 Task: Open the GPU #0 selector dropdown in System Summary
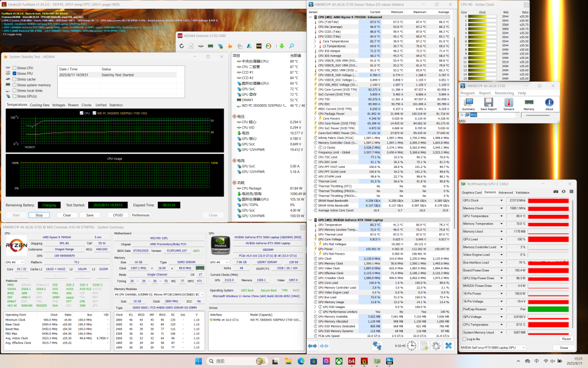pos(219,262)
